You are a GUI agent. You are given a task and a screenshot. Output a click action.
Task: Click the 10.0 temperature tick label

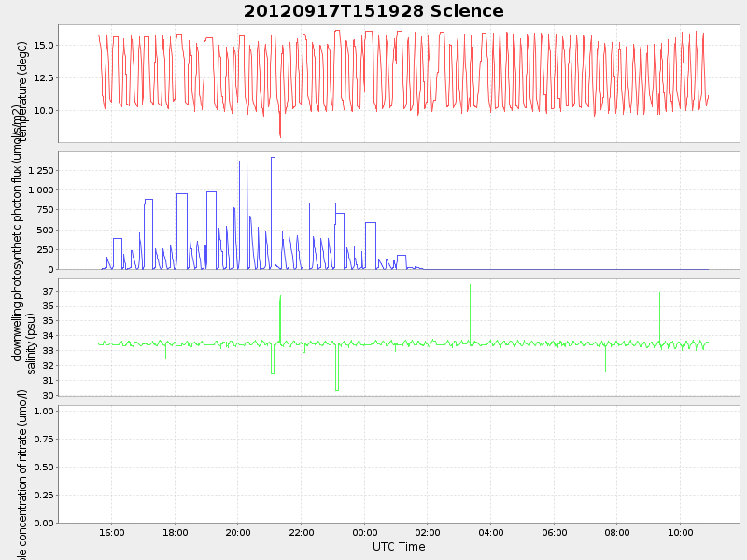[44, 110]
